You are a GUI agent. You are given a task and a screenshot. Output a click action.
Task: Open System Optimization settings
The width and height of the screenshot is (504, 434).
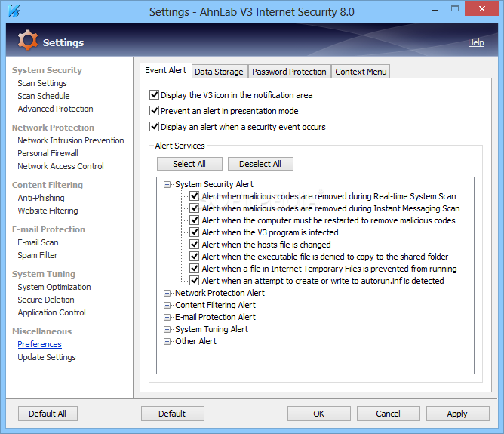coord(54,287)
